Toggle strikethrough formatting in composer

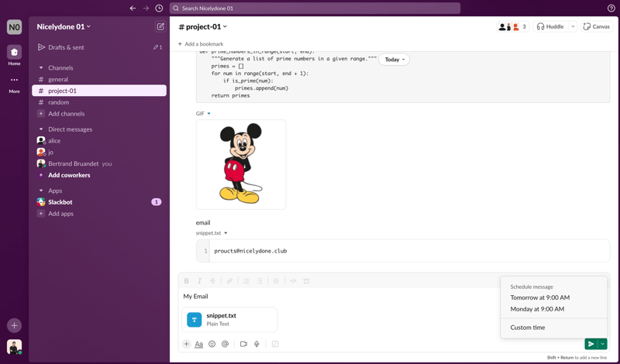(x=212, y=281)
